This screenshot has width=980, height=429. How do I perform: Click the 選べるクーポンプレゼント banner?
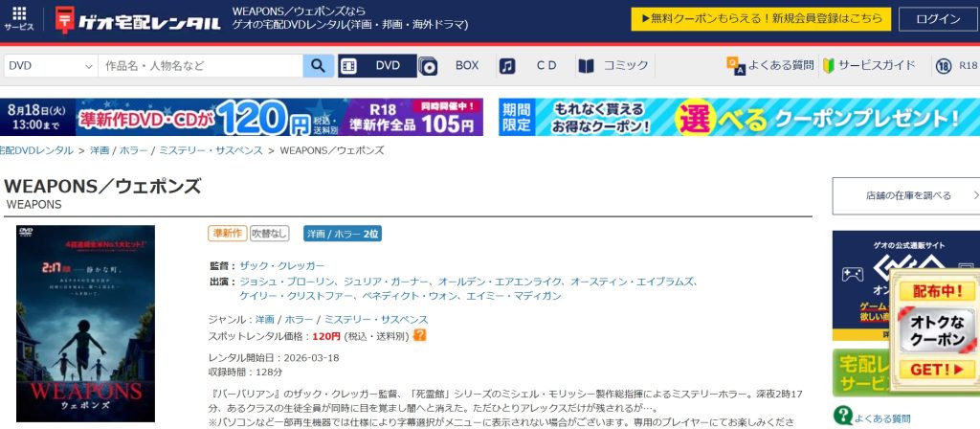pos(740,117)
